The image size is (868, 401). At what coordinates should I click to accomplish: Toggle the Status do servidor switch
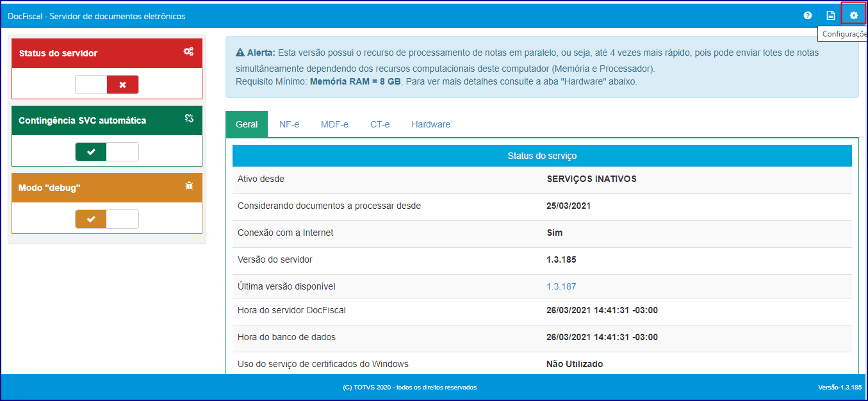click(x=107, y=85)
